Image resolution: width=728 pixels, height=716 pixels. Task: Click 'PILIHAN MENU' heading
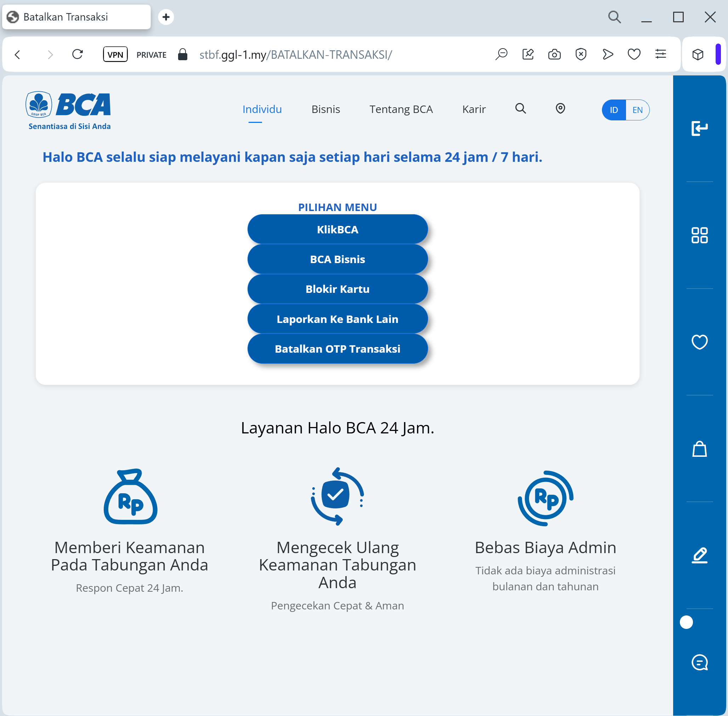point(337,207)
